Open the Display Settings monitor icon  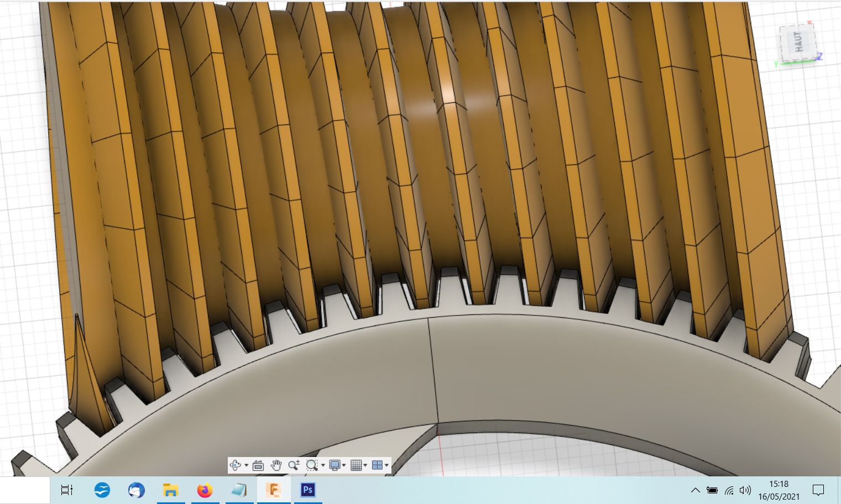(x=334, y=465)
